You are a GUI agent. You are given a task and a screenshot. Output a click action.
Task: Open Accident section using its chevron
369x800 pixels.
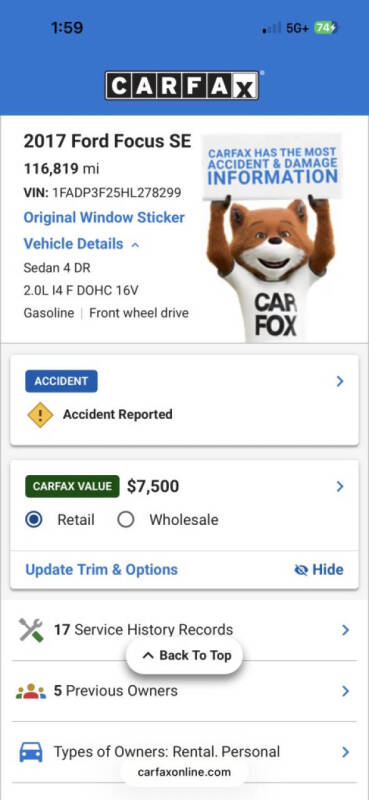click(x=340, y=381)
